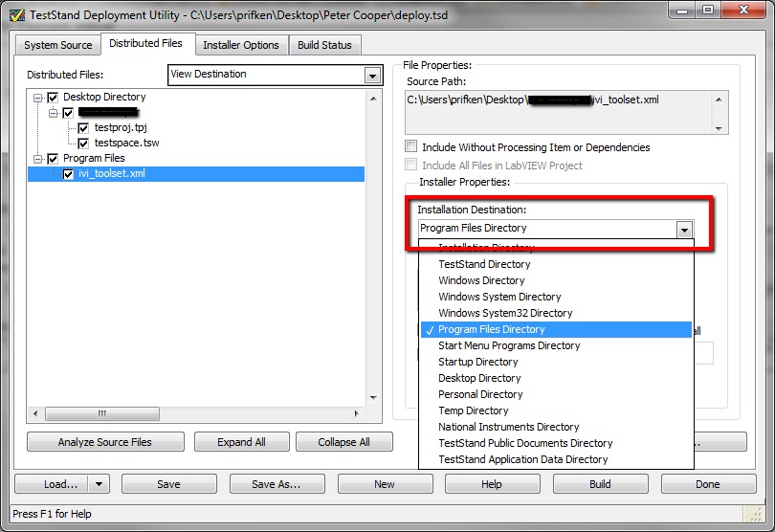775x532 pixels.
Task: Collapse the Desktop Directory tree node
Action: [37, 98]
